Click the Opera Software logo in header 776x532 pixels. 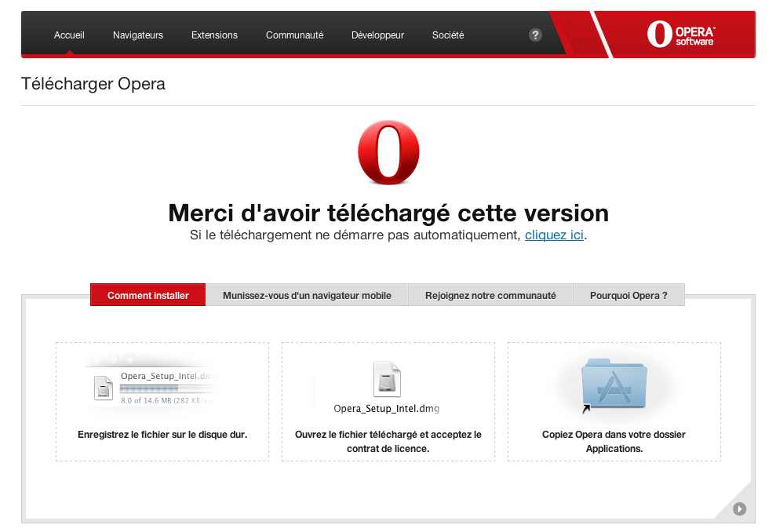click(681, 35)
